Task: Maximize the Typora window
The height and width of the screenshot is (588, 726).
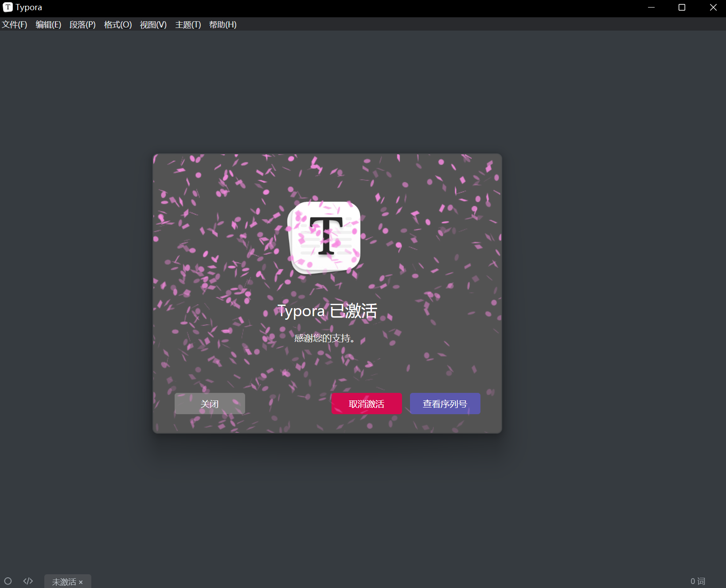Action: click(682, 8)
